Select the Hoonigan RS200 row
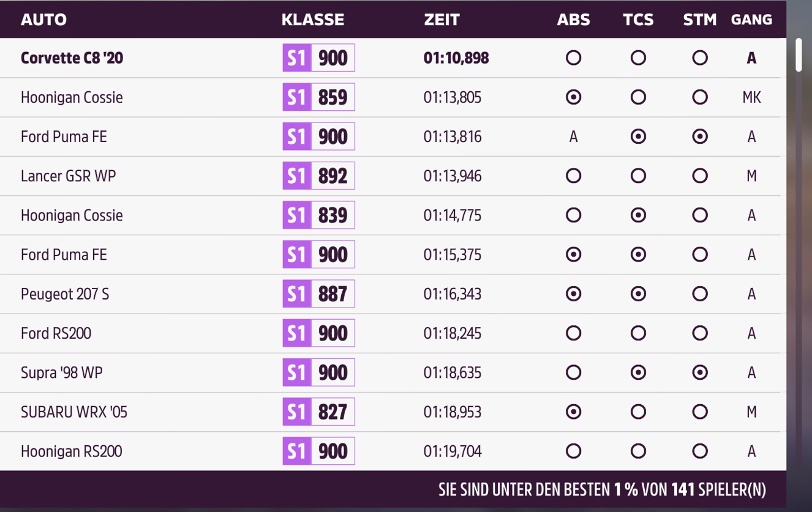 tap(71, 452)
